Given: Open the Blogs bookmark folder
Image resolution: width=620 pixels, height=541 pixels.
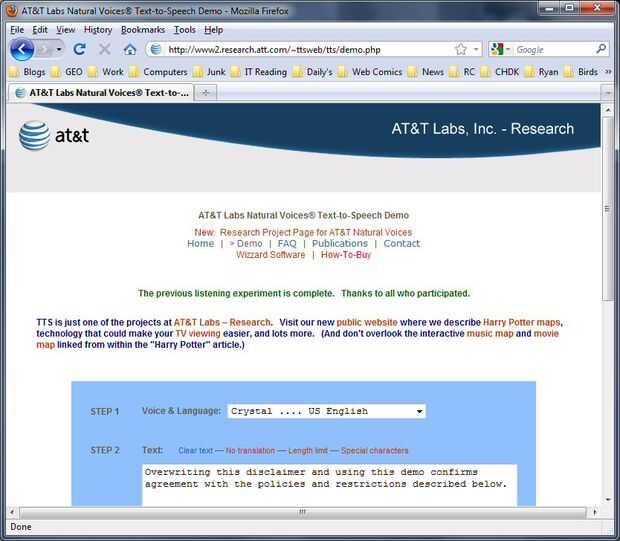Looking at the screenshot, I should tap(28, 72).
